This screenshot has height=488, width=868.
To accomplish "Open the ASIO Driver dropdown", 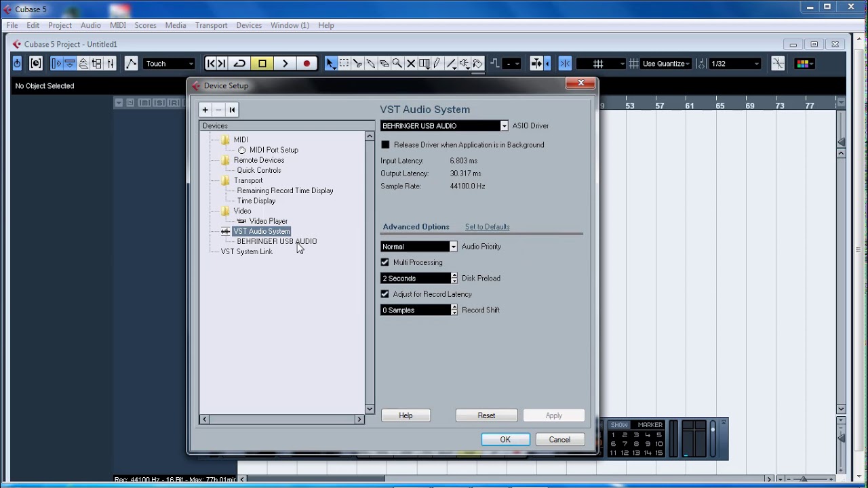I will 444,125.
